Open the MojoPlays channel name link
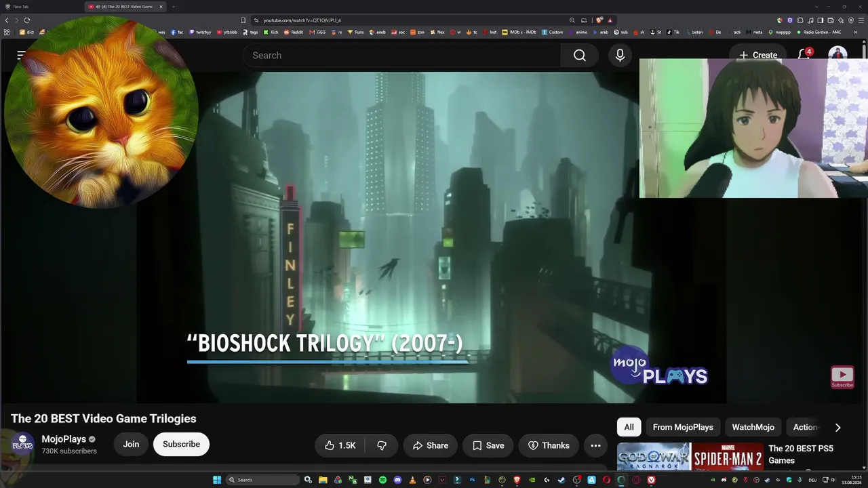 (x=64, y=439)
